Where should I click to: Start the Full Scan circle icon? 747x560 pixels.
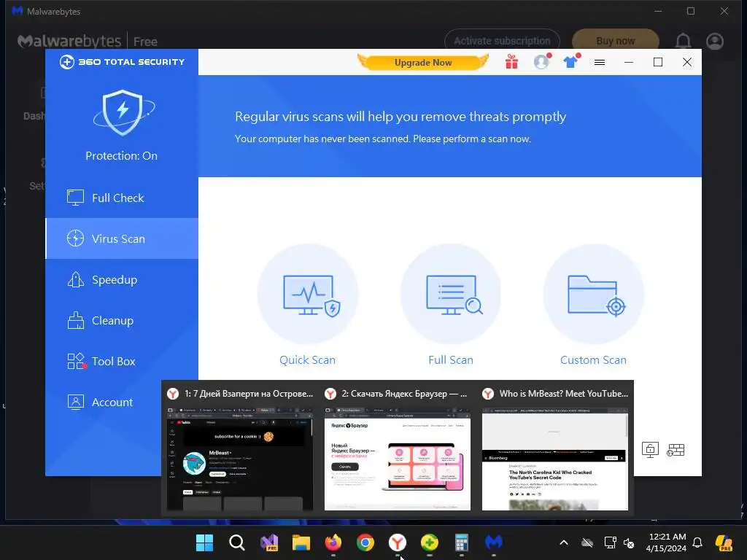tap(451, 295)
